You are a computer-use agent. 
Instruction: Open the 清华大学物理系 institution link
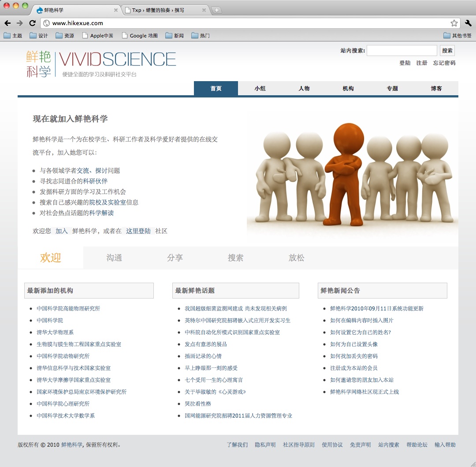(55, 333)
